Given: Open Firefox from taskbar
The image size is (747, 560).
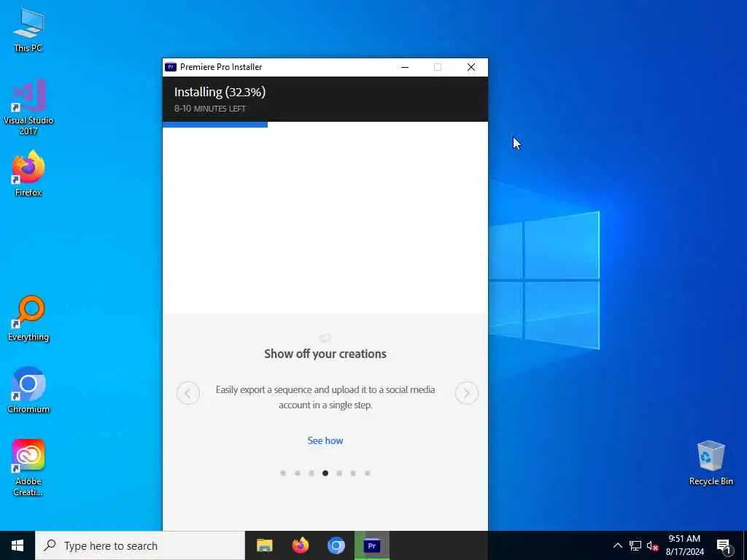Looking at the screenshot, I should pos(300,545).
